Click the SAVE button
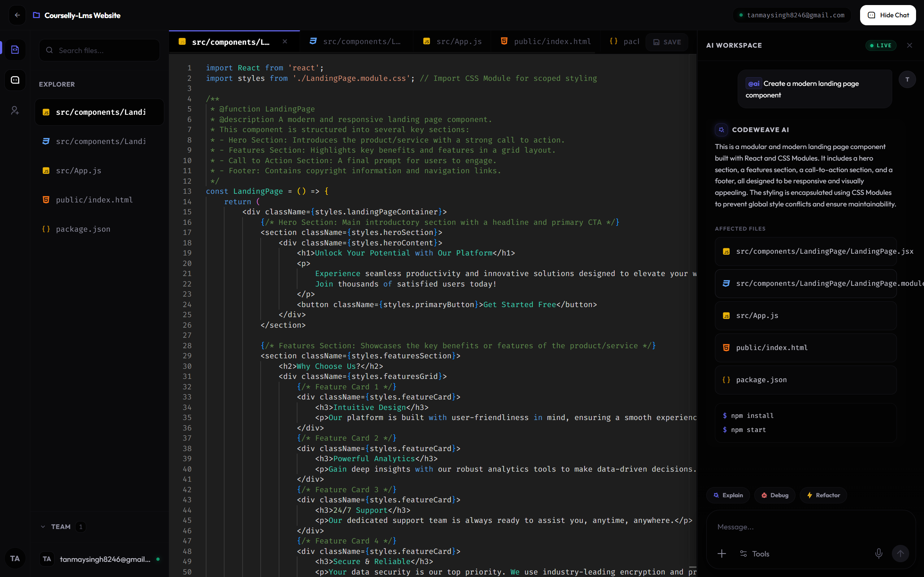The height and width of the screenshot is (577, 924). pos(667,42)
